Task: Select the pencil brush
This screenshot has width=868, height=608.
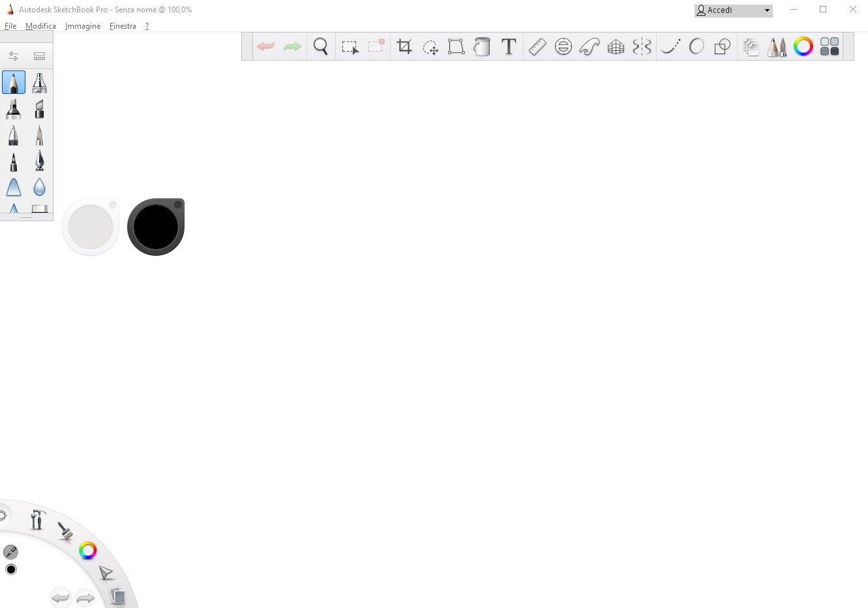Action: coord(14,82)
